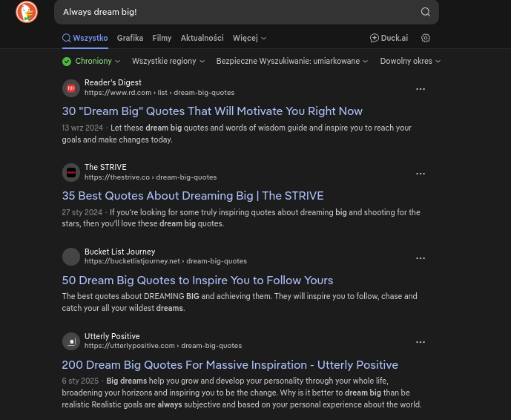Expand the Dowolny okres time filter
The image size is (511, 420).
click(410, 62)
